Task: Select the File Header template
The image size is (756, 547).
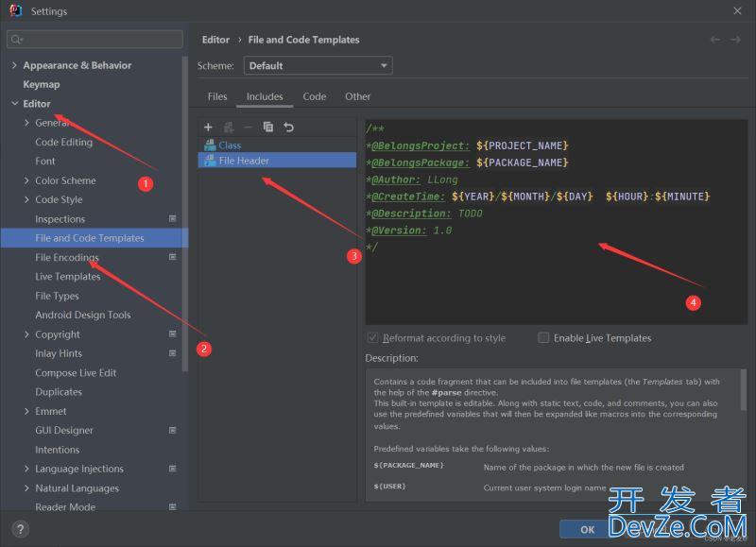Action: coord(277,161)
